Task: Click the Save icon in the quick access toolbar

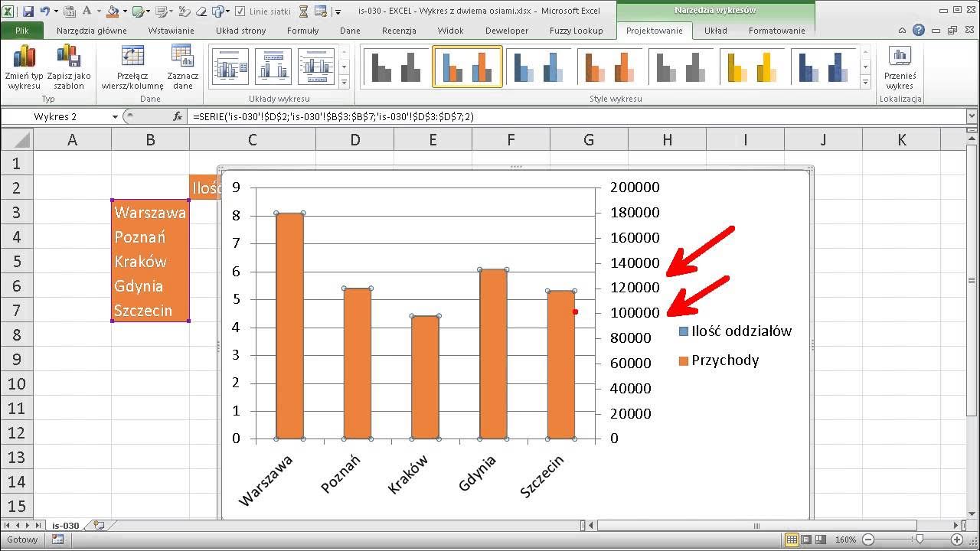Action: coord(28,11)
